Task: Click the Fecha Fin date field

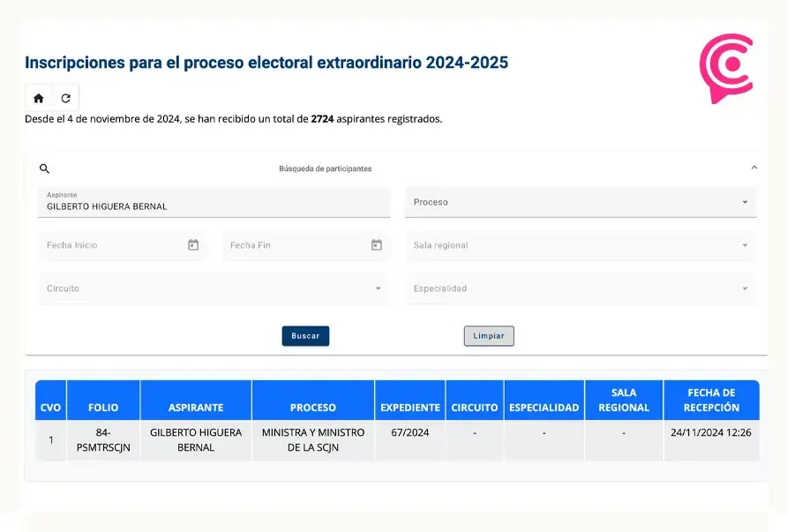Action: click(x=305, y=245)
